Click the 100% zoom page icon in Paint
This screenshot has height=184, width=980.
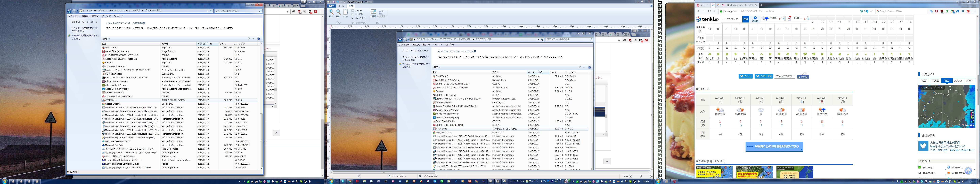click(x=345, y=12)
